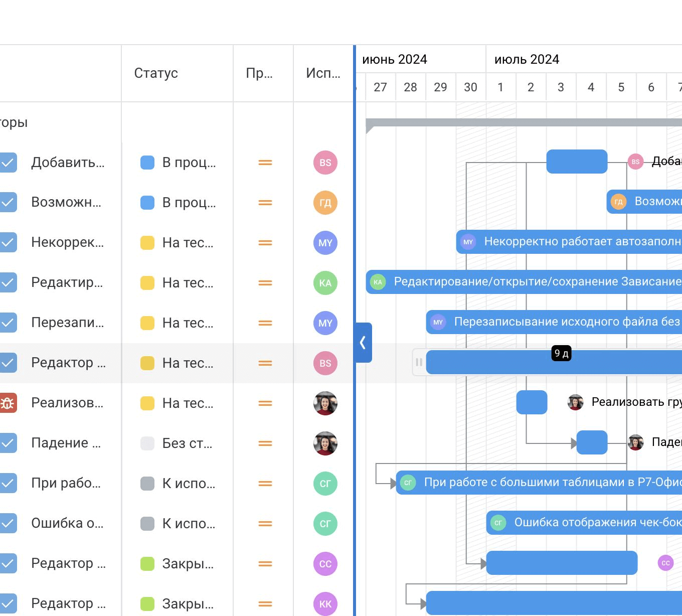Click priority icon in Добавить row
This screenshot has height=616, width=682.
click(265, 163)
